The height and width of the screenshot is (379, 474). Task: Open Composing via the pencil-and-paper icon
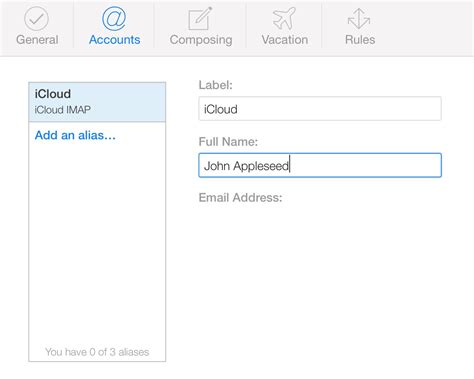pyautogui.click(x=200, y=19)
